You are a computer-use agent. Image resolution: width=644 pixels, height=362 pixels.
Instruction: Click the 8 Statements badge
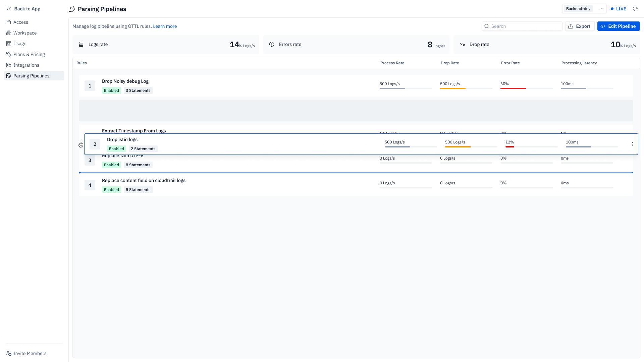click(138, 165)
